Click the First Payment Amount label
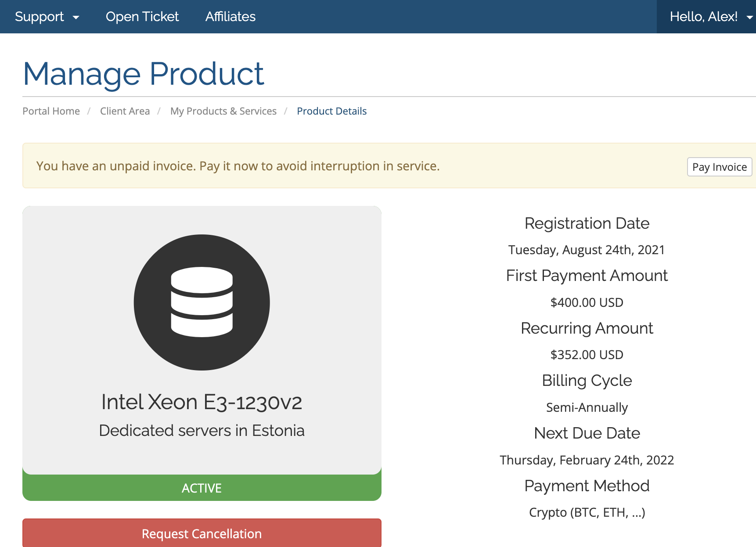 pos(587,276)
